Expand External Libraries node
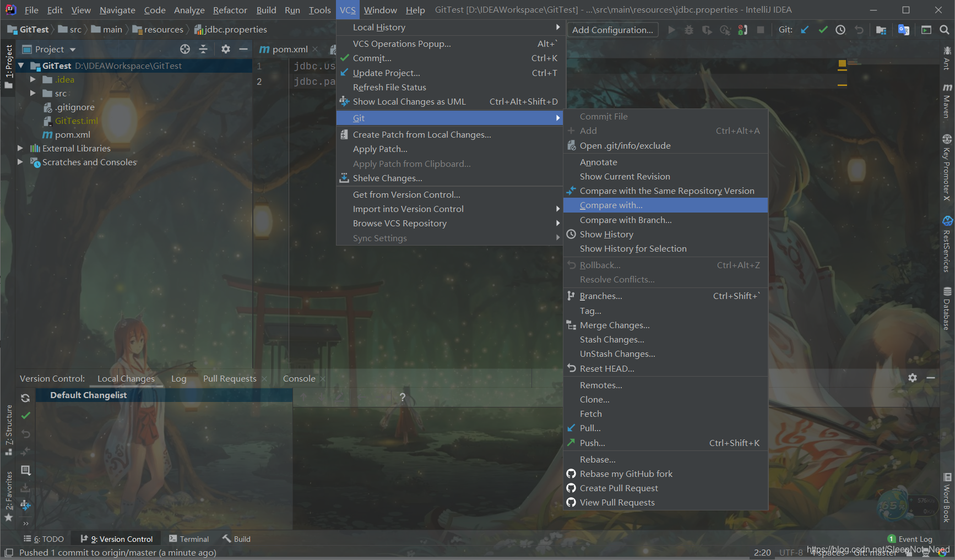The image size is (955, 560). click(x=20, y=148)
